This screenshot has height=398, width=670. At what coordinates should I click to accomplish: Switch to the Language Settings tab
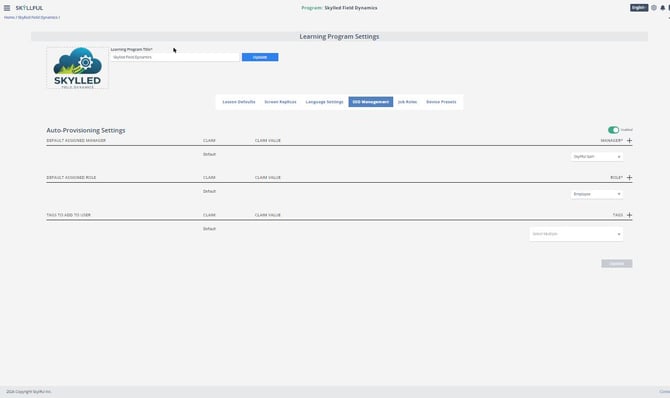click(324, 102)
